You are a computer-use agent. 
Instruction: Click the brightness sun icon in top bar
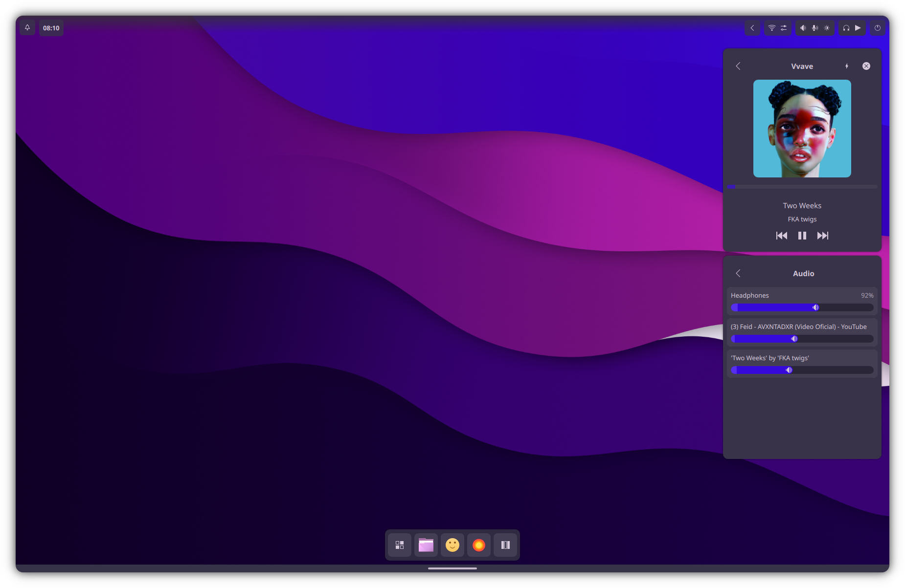pyautogui.click(x=827, y=28)
